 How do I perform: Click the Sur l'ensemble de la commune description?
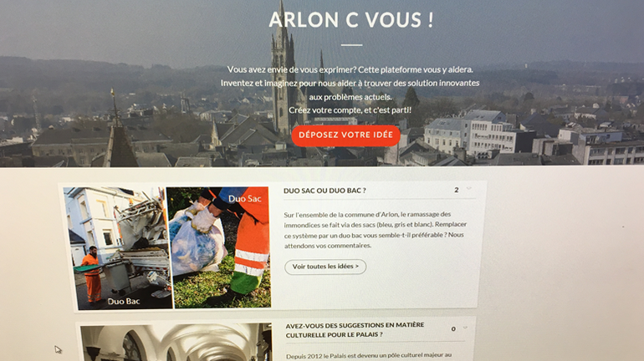click(x=376, y=230)
